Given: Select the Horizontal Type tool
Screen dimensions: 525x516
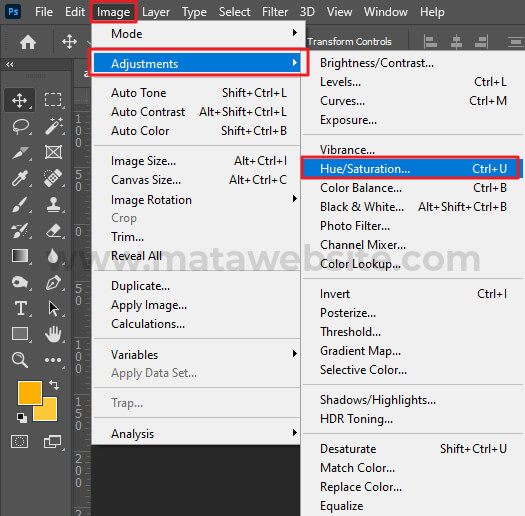Looking at the screenshot, I should (x=21, y=308).
